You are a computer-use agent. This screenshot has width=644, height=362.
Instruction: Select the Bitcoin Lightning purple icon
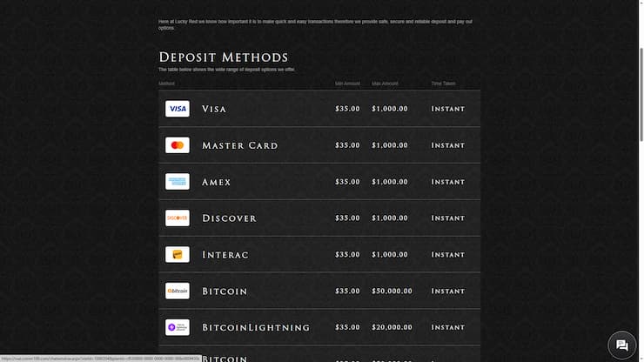(x=178, y=327)
